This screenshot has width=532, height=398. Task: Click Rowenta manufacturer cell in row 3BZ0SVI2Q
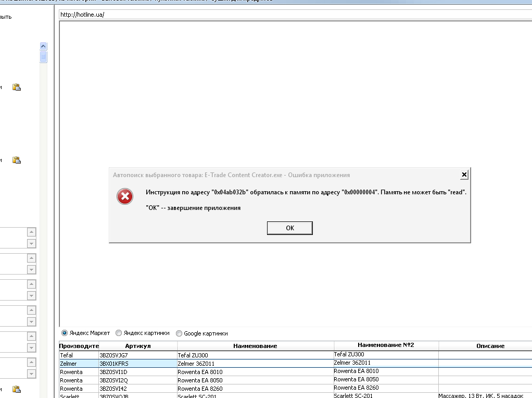coord(79,380)
